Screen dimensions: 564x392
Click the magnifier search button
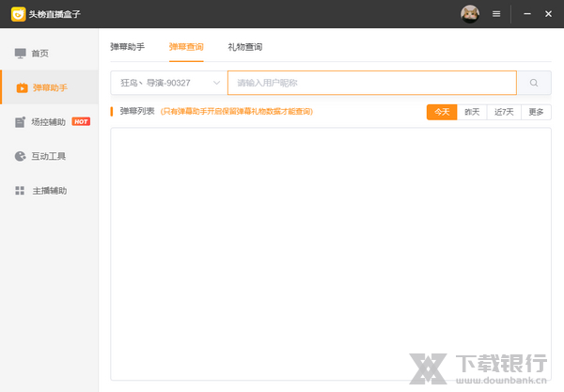coord(534,83)
